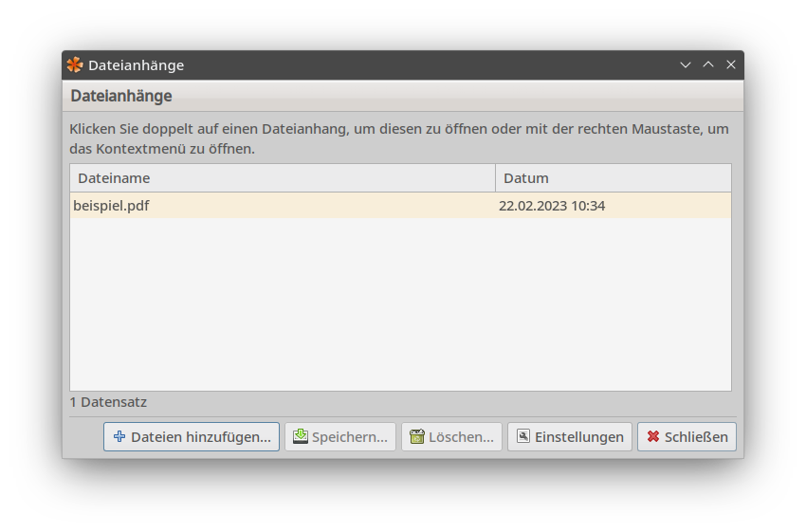
Task: Sort attachments by the Dateiname column header
Action: click(283, 178)
